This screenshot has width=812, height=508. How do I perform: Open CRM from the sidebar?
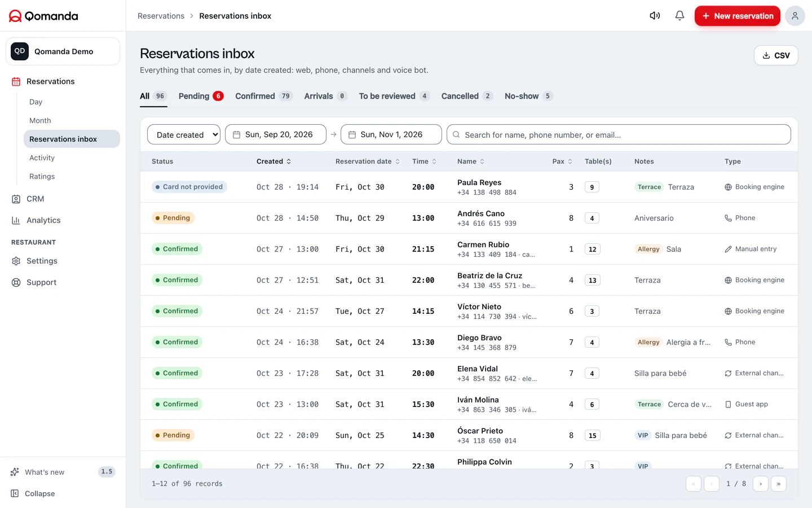[35, 199]
